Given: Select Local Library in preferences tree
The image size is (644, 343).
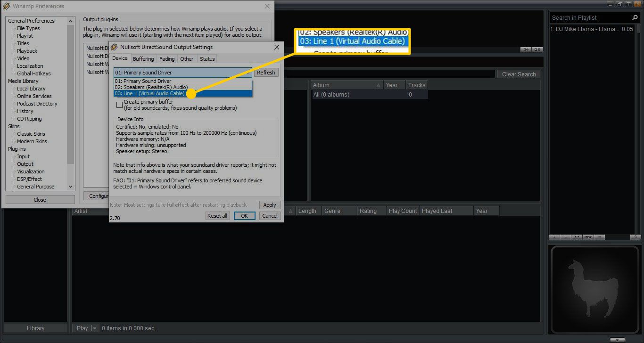Looking at the screenshot, I should pyautogui.click(x=31, y=89).
